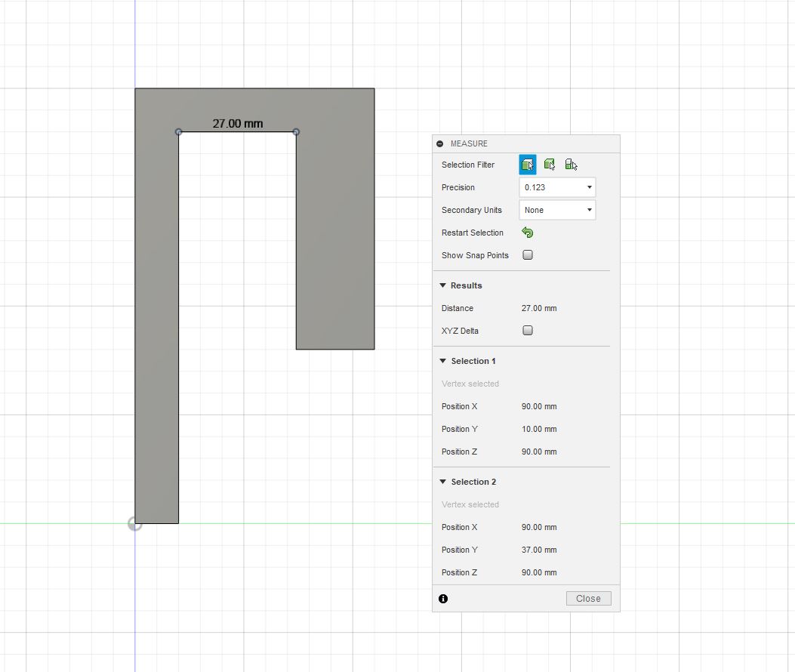Click the Distance result value 27.00 mm
This screenshot has width=795, height=672.
pos(539,308)
